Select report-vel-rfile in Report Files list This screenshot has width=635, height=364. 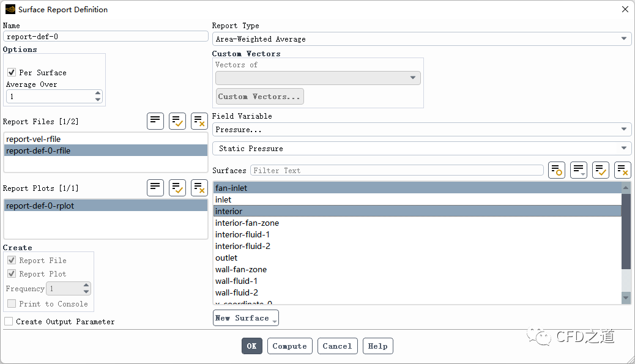(34, 139)
